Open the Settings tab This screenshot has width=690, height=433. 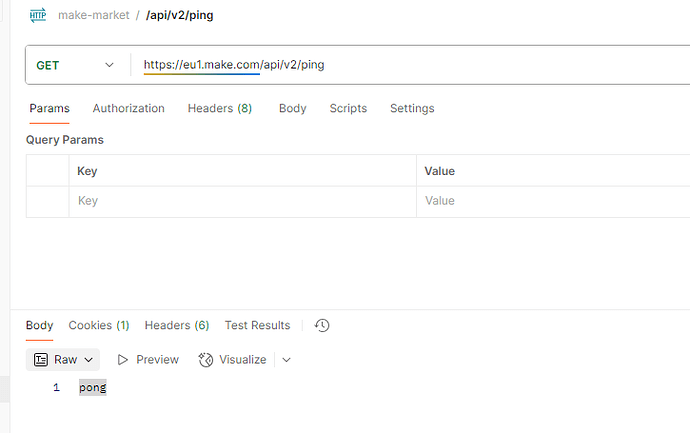coord(412,108)
